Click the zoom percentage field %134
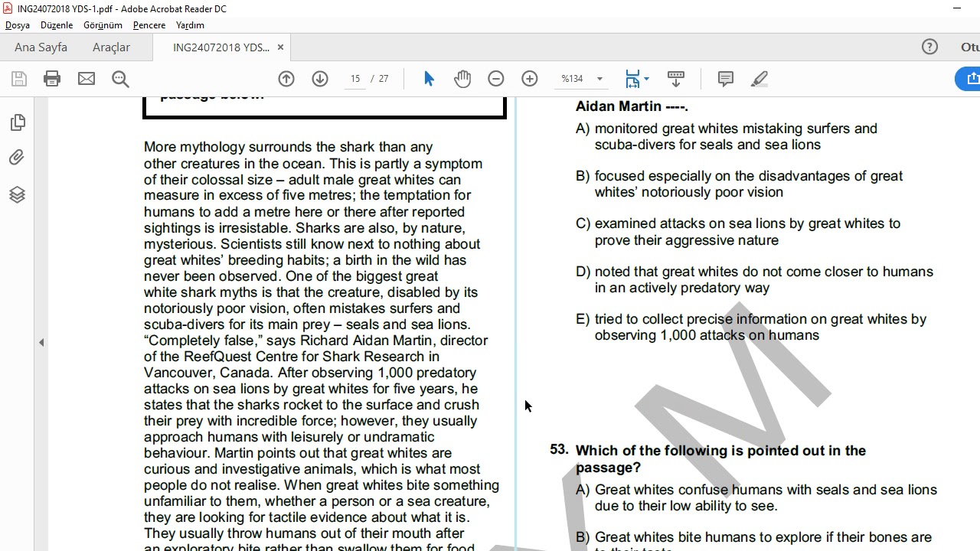The width and height of the screenshot is (980, 551). [573, 79]
